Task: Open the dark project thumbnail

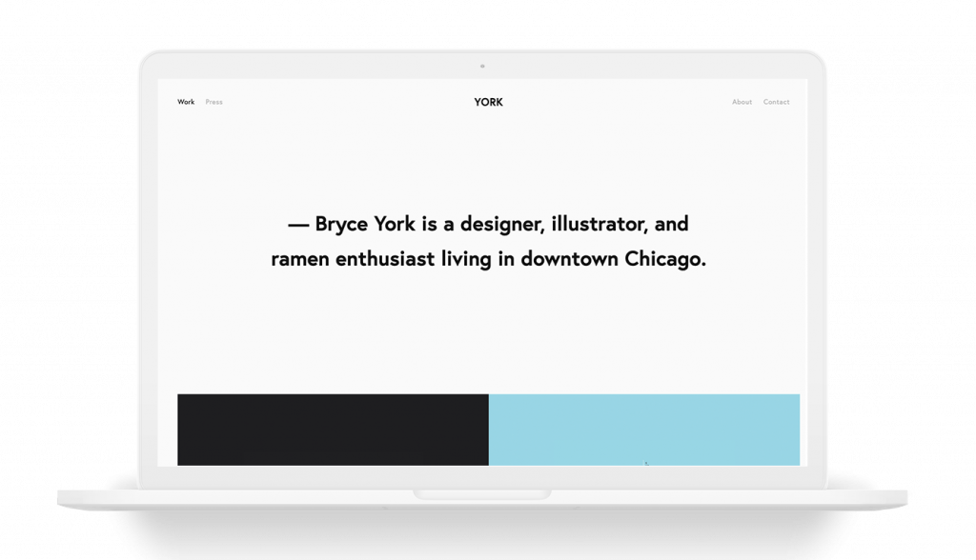Action: 333,430
